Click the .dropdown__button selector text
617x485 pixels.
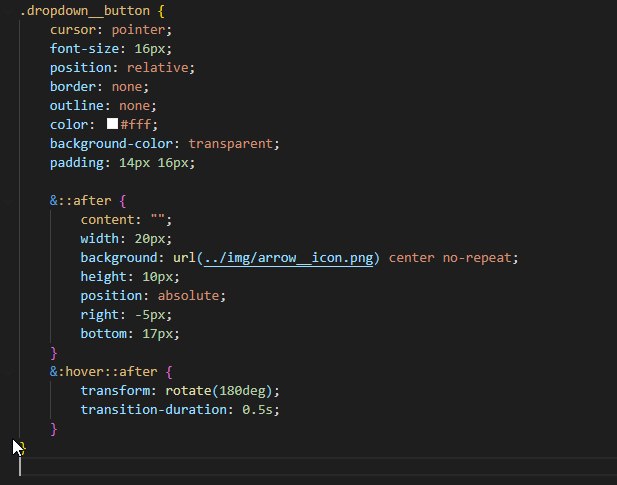pyautogui.click(x=85, y=11)
